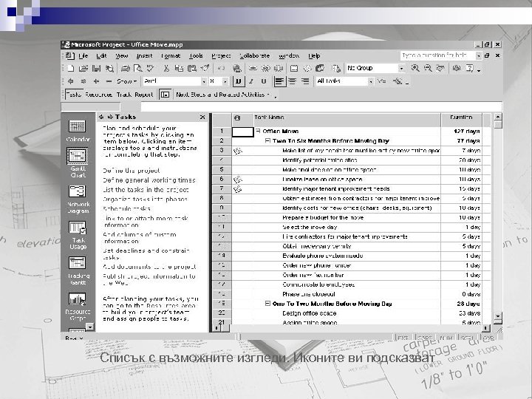The height and width of the screenshot is (399, 532).
Task: Open the Task Usage view icon
Action: pyautogui.click(x=78, y=235)
